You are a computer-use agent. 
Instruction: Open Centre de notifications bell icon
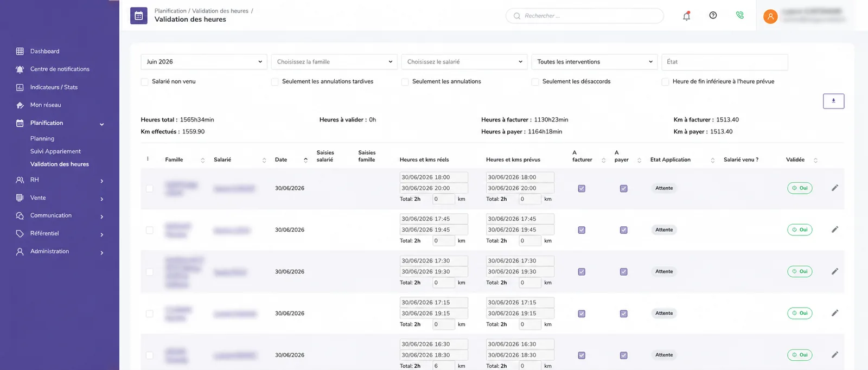click(x=20, y=69)
